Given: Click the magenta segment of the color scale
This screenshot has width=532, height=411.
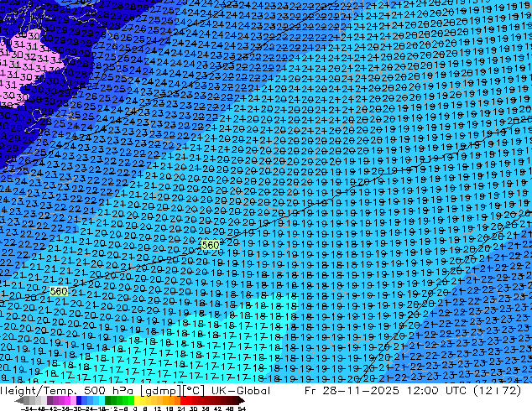Looking at the screenshot, I should (x=67, y=401).
